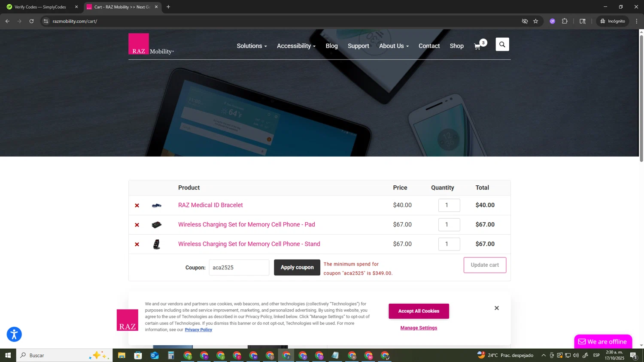
Task: Open Manage Settings for cookies
Action: (419, 328)
